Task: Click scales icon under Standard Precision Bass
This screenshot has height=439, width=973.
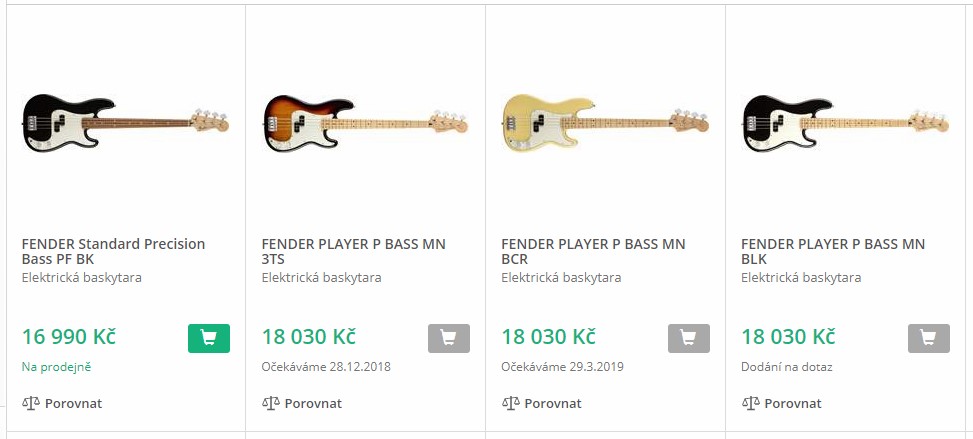Action: pyautogui.click(x=31, y=403)
